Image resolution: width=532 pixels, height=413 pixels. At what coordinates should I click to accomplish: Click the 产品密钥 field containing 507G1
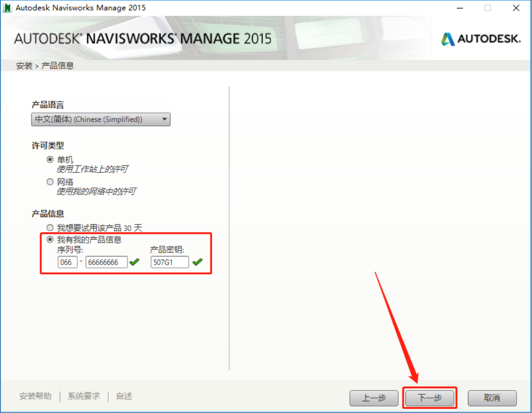click(x=169, y=262)
